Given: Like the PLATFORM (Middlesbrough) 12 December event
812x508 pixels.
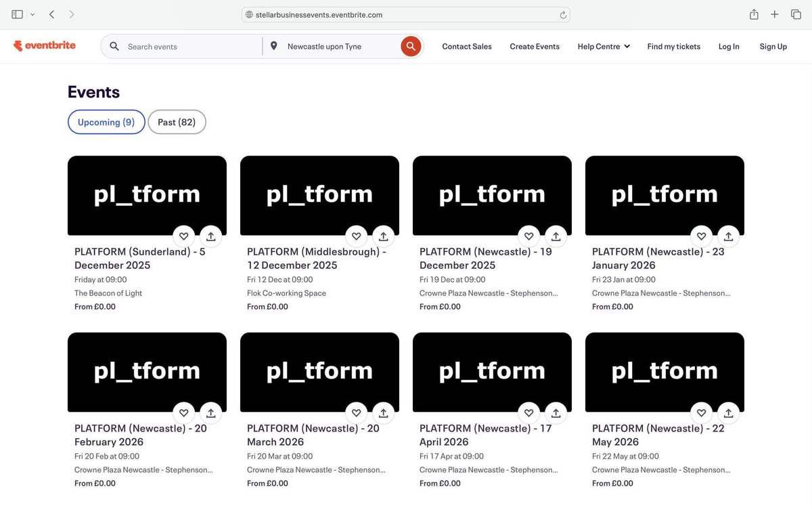Looking at the screenshot, I should coord(357,236).
